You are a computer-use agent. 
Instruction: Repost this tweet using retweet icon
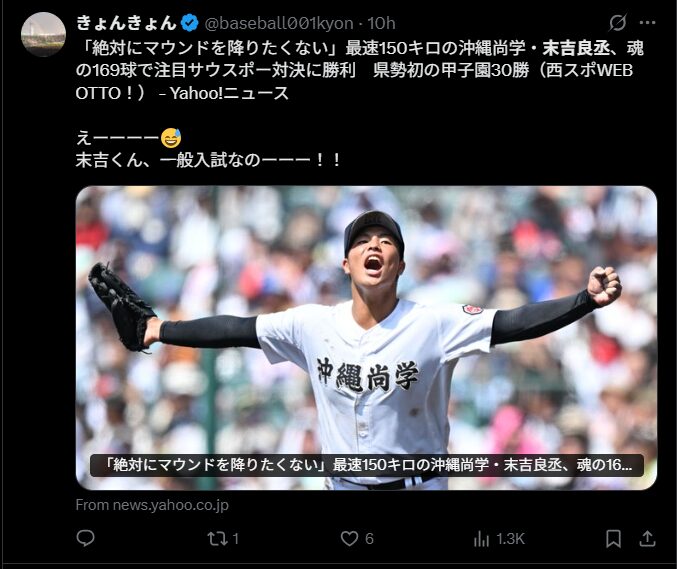(215, 538)
